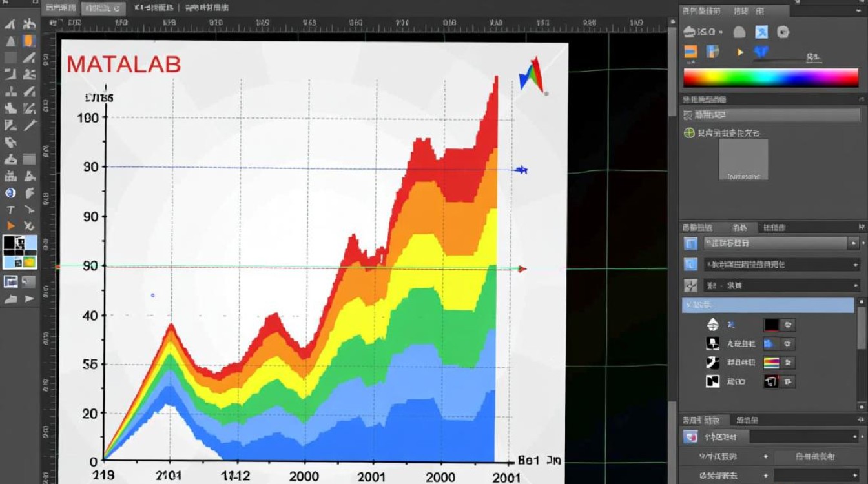868x484 pixels.
Task: Select the highlighted blue row in the layer list
Action: pyautogui.click(x=769, y=305)
